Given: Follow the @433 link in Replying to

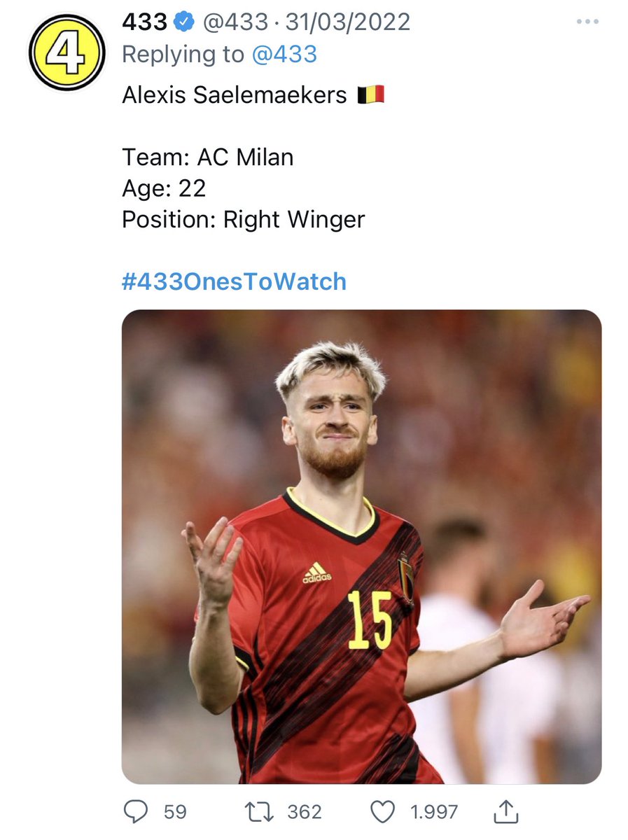Looking at the screenshot, I should [284, 55].
